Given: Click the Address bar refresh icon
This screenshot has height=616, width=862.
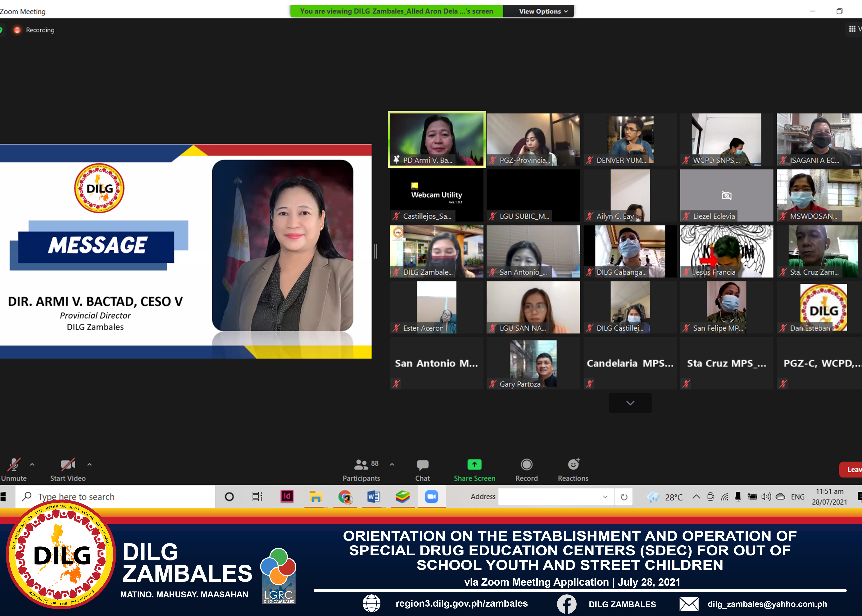Looking at the screenshot, I should (x=624, y=497).
